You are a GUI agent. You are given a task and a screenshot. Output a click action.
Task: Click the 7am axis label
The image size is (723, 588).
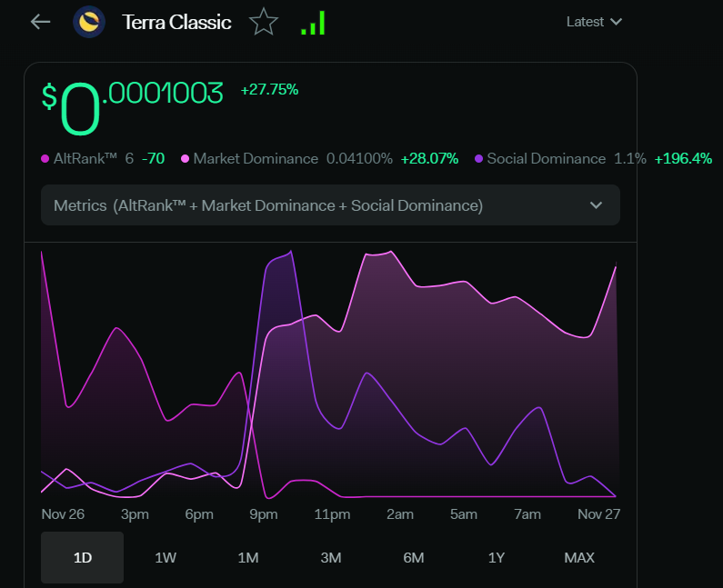point(527,514)
